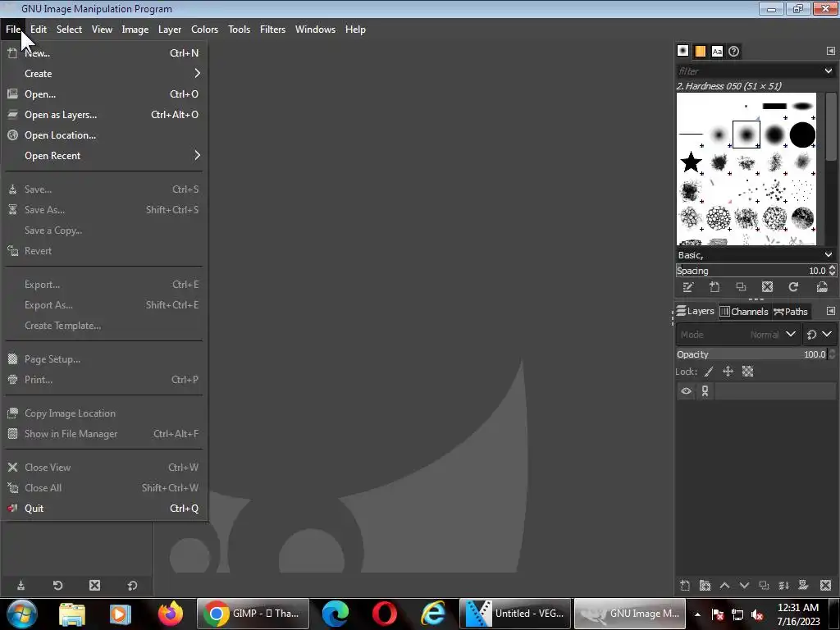The image size is (840, 630).
Task: Switch to the Fonts tab icon
Action: point(717,51)
